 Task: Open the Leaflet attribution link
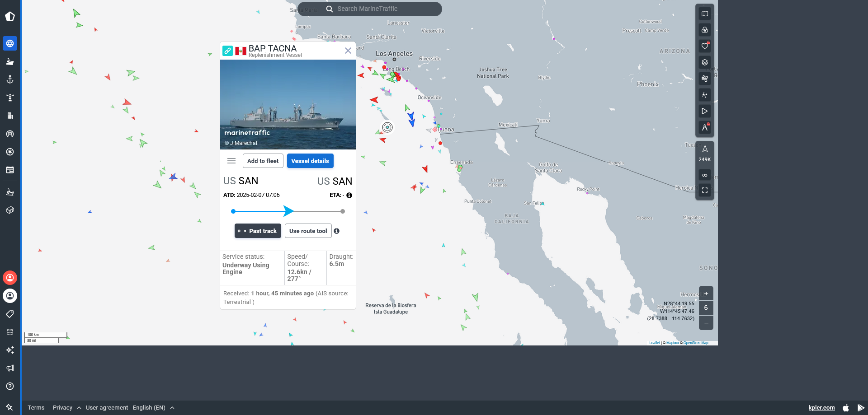655,343
